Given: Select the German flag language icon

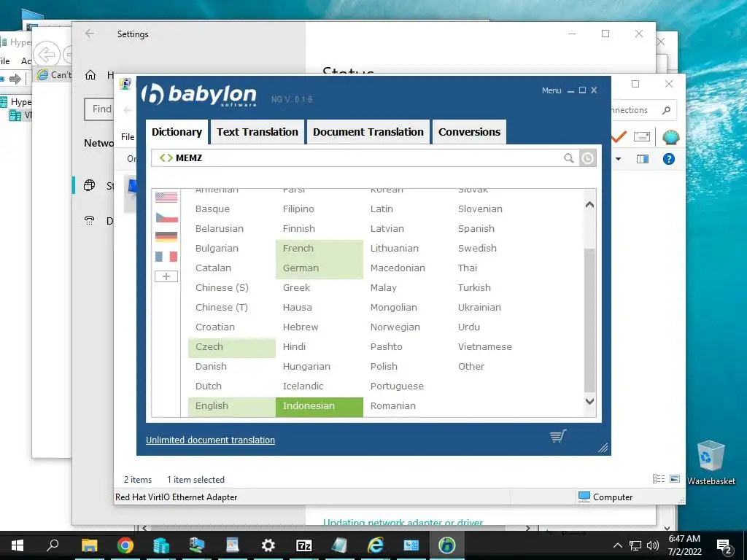Looking at the screenshot, I should (166, 237).
